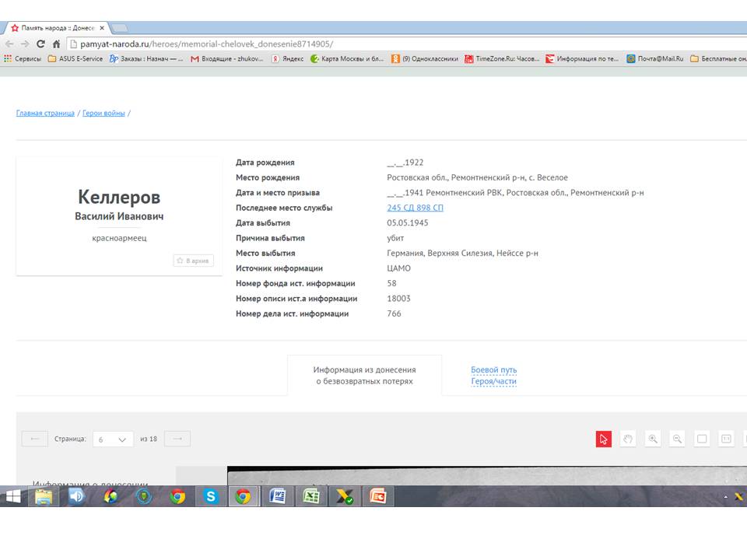Screen dimensions: 747x560
Task: Open the «245 СД 898 СП» unit link
Action: (415, 208)
